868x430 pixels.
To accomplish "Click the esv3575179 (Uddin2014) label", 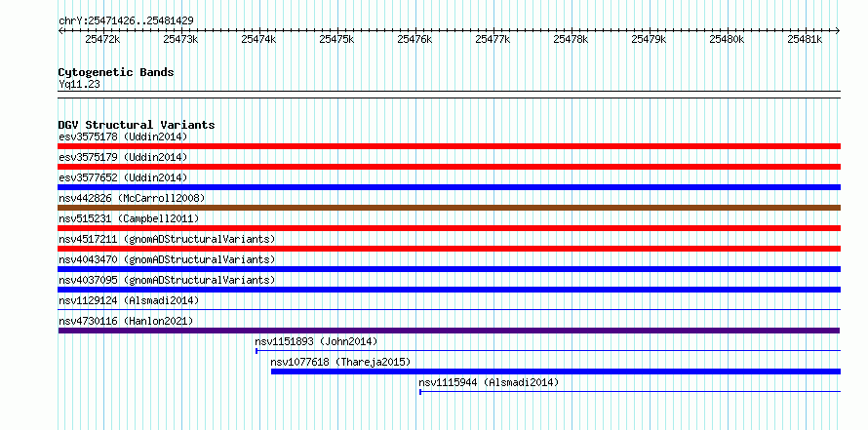I will pyautogui.click(x=123, y=157).
